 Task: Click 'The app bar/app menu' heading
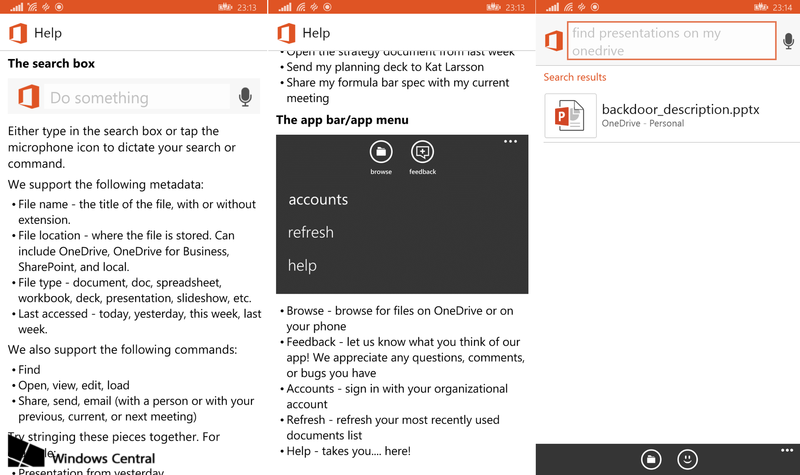(x=342, y=120)
